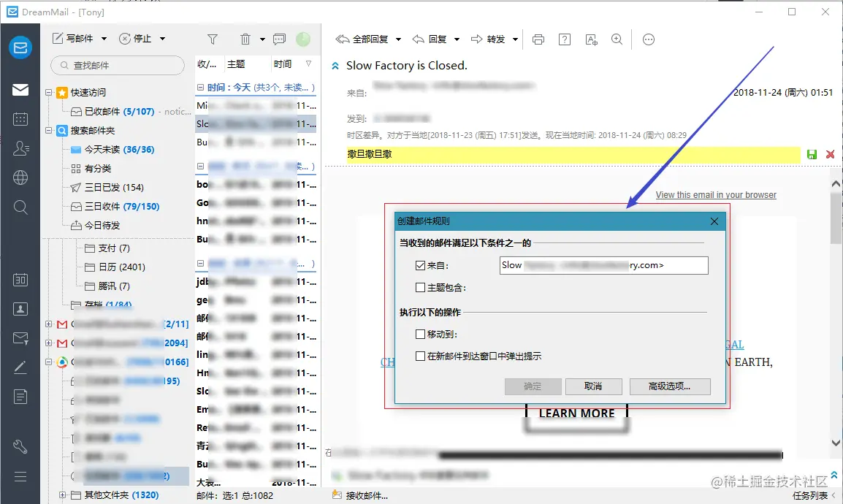The width and height of the screenshot is (843, 504).
Task: Enable the 移动到 checkbox
Action: (421, 335)
